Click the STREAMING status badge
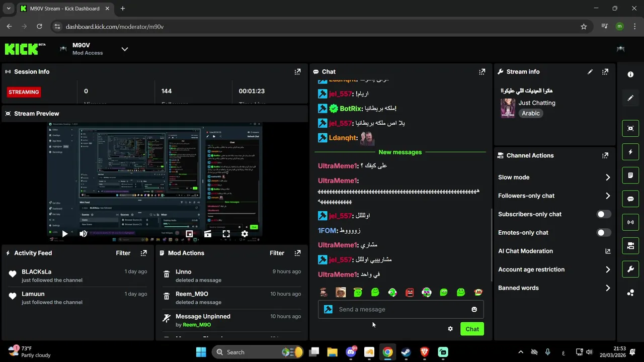 click(24, 92)
